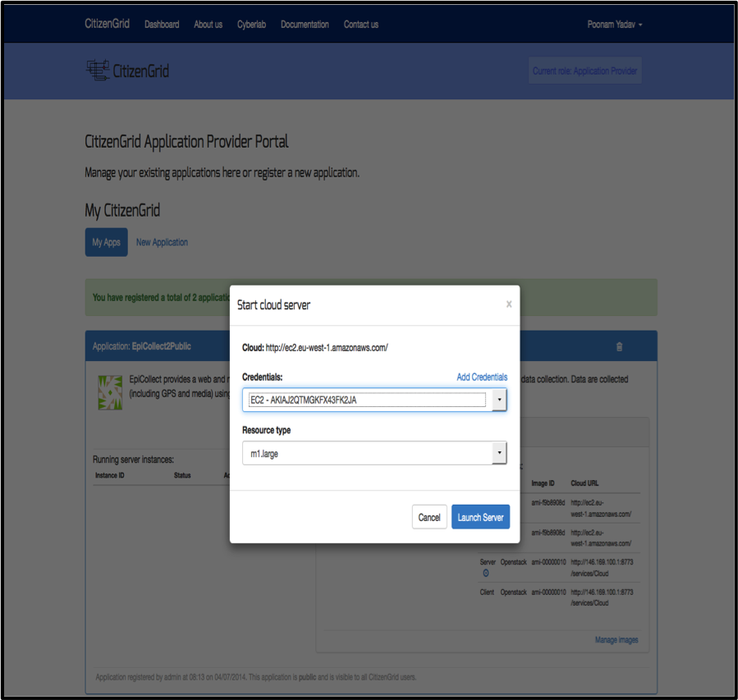Cancel the cloud server dialog
738x700 pixels.
coord(429,517)
